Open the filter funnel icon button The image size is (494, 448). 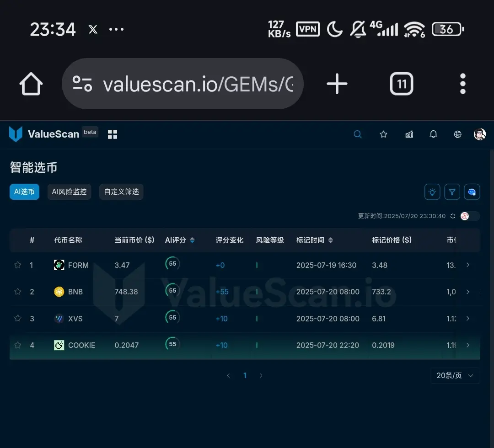[x=452, y=192]
